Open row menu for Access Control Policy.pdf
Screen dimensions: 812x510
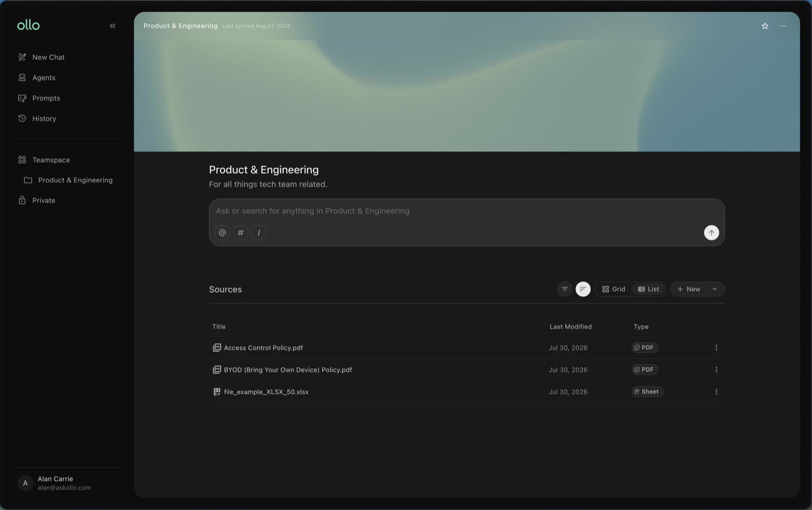(716, 348)
